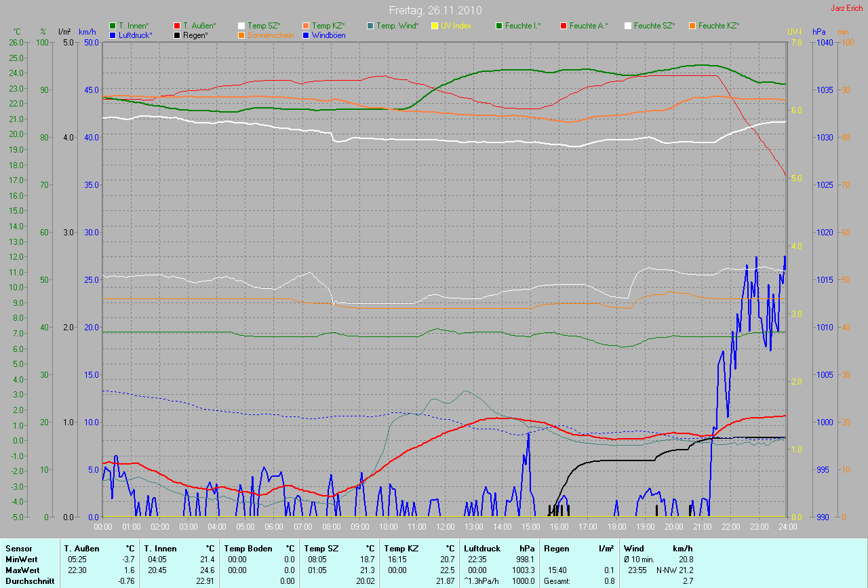The image size is (868, 588).
Task: Click the '1003.3' maximum pressure value
Action: pyautogui.click(x=522, y=570)
